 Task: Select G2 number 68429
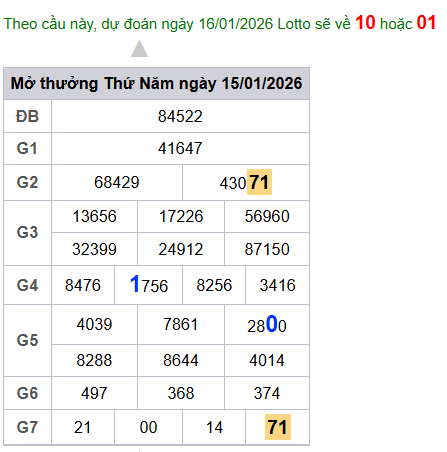(x=117, y=182)
